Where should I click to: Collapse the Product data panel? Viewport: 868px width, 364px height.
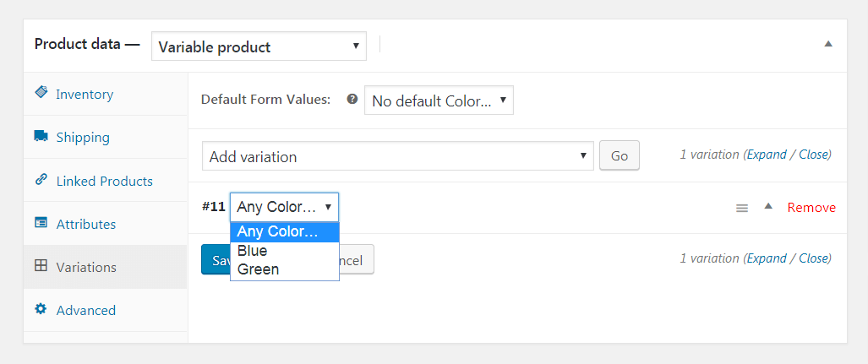click(828, 44)
